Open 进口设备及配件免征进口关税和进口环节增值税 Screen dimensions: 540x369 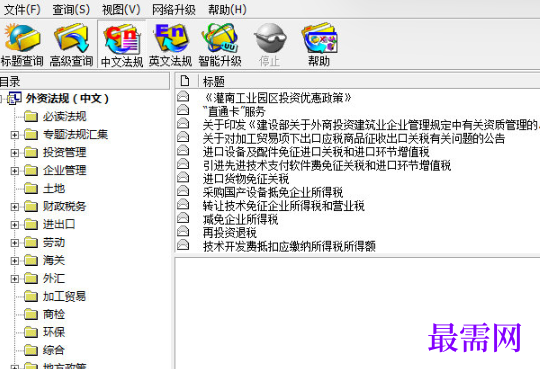pos(316,152)
